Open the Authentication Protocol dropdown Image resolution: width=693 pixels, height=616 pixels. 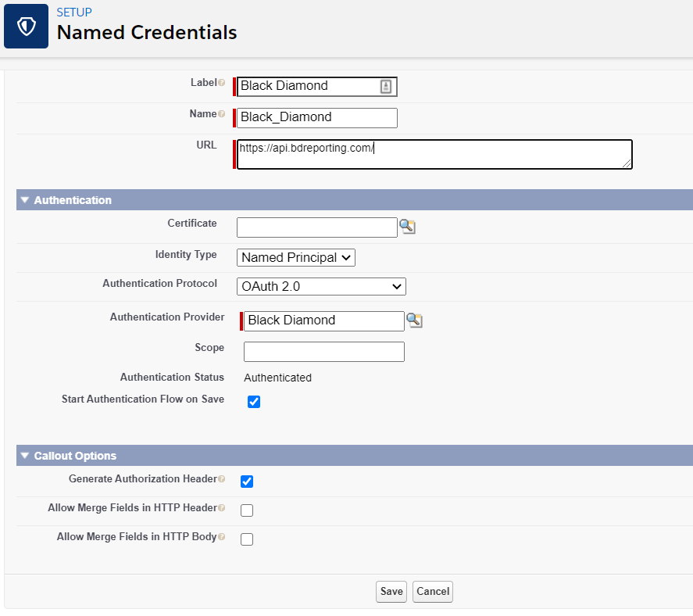pyautogui.click(x=321, y=287)
